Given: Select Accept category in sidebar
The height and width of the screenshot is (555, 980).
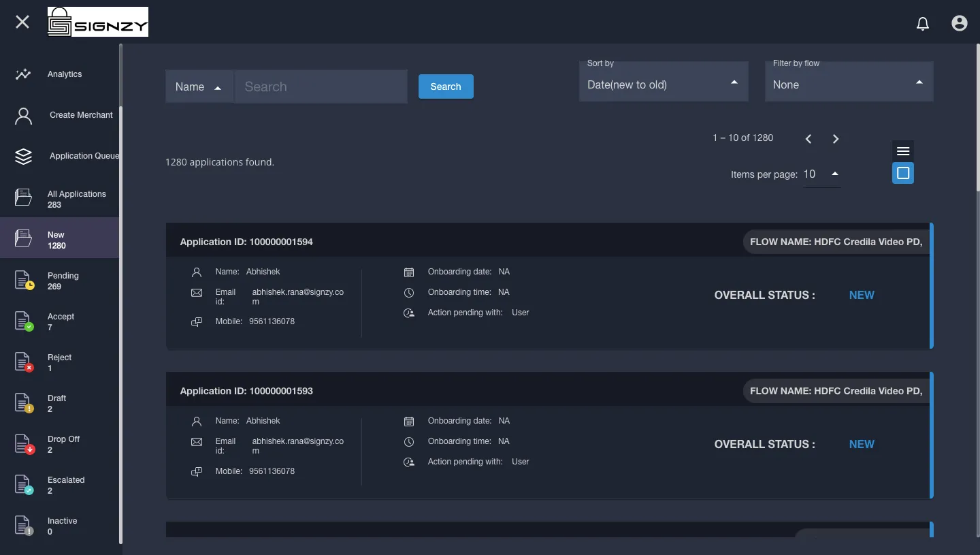Looking at the screenshot, I should 60,321.
